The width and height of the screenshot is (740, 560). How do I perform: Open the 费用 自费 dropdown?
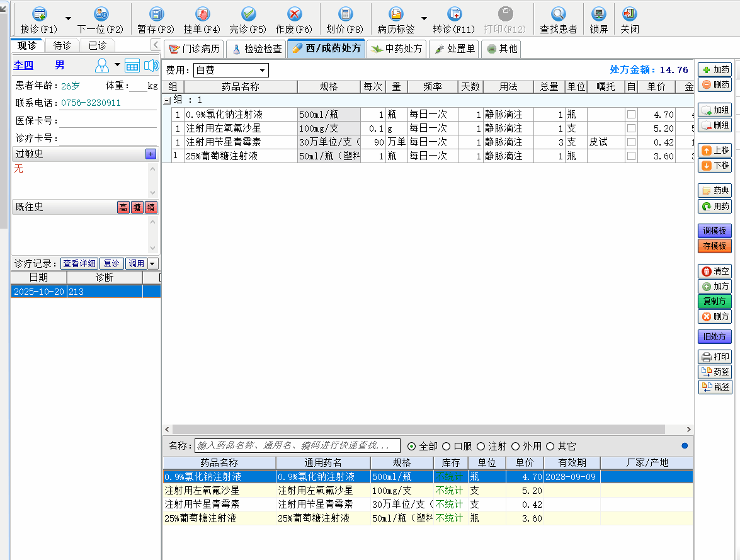pyautogui.click(x=231, y=70)
